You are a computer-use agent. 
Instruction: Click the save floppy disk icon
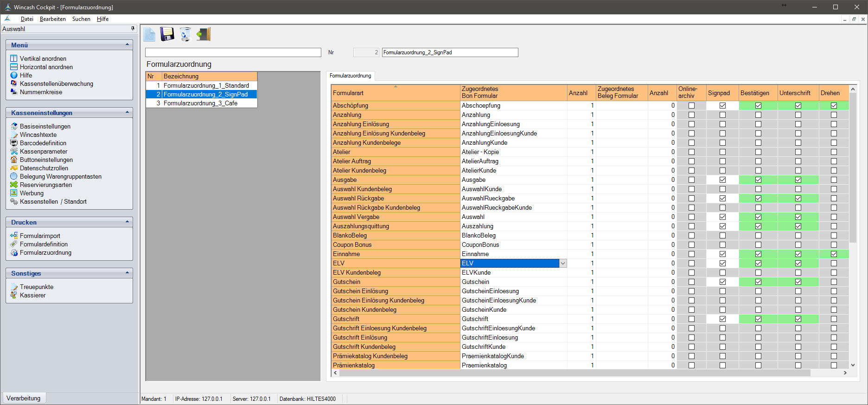[x=167, y=34]
